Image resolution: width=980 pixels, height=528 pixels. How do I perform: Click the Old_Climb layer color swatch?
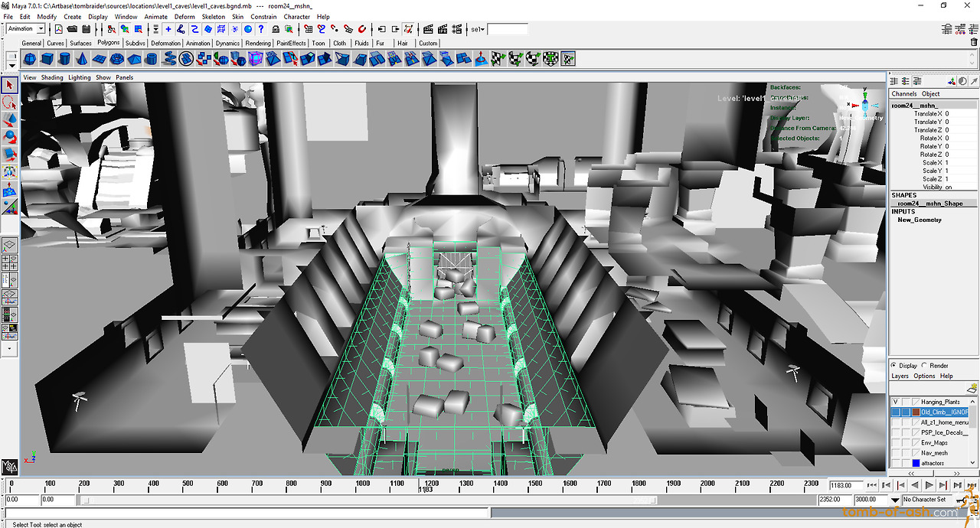[x=916, y=412]
